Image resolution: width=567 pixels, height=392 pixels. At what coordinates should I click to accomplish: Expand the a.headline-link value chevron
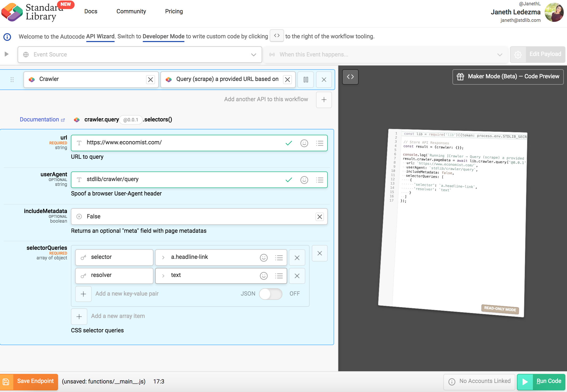(x=163, y=258)
